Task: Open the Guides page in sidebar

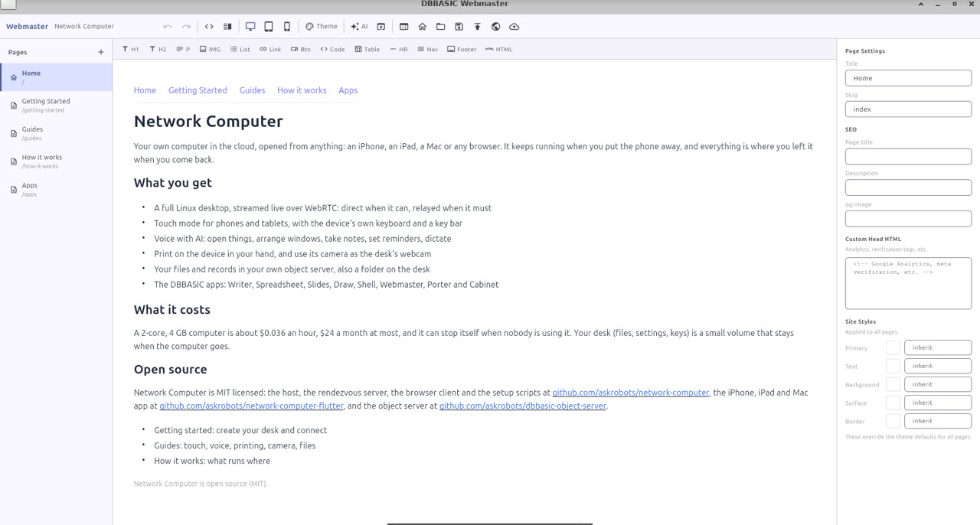Action: [57, 133]
